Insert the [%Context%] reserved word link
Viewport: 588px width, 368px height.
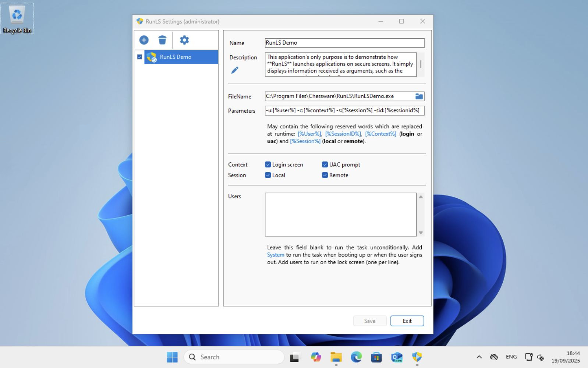(380, 134)
